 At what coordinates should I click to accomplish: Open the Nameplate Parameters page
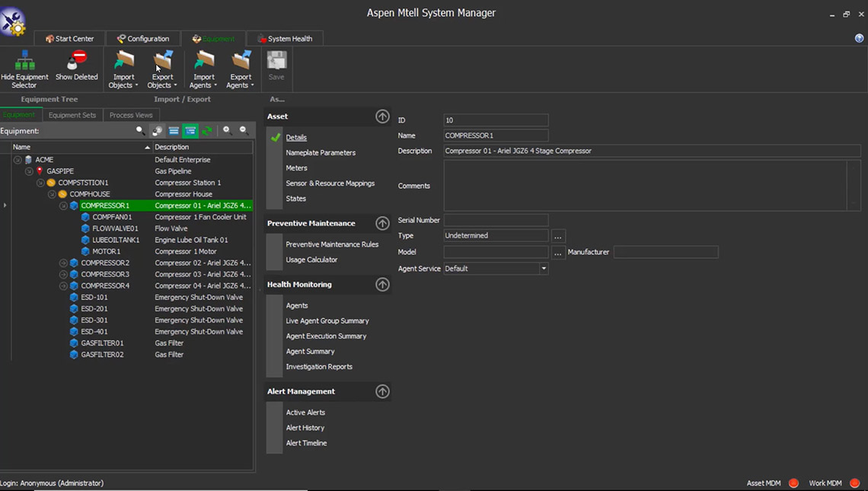(x=321, y=153)
